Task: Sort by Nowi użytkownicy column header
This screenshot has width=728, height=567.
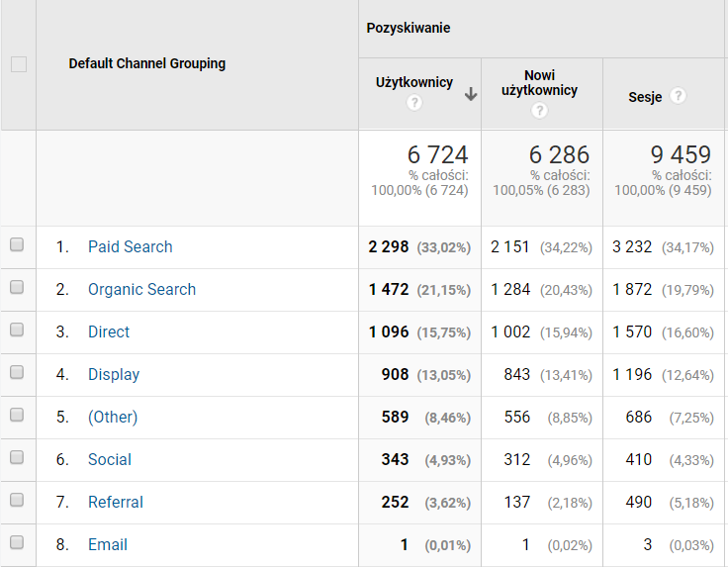Action: point(539,83)
